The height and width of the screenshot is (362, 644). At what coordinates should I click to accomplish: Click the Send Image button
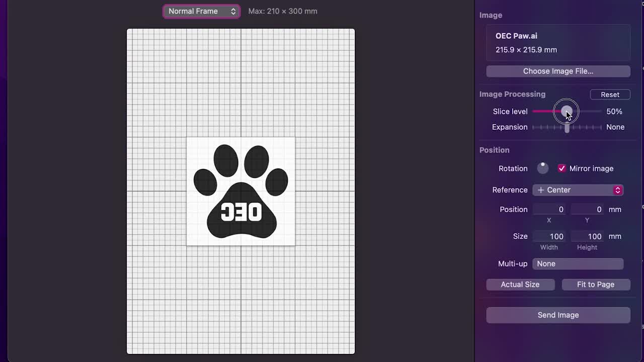click(x=558, y=315)
